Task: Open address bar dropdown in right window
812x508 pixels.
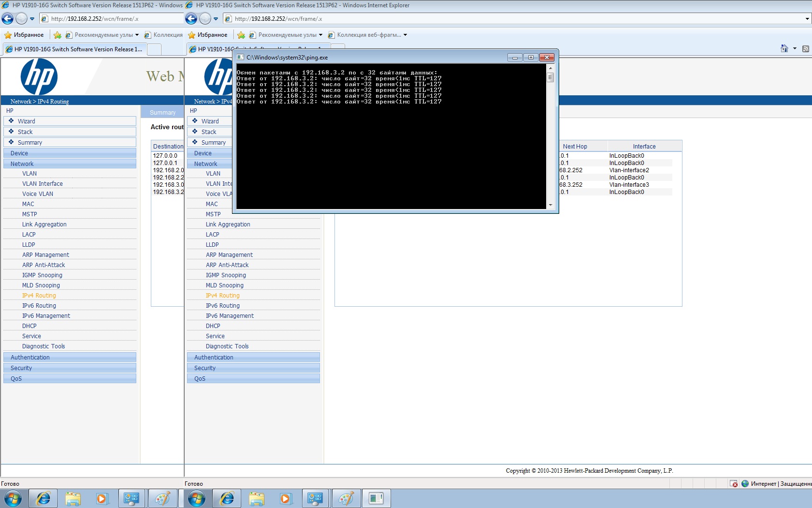Action: pyautogui.click(x=807, y=19)
